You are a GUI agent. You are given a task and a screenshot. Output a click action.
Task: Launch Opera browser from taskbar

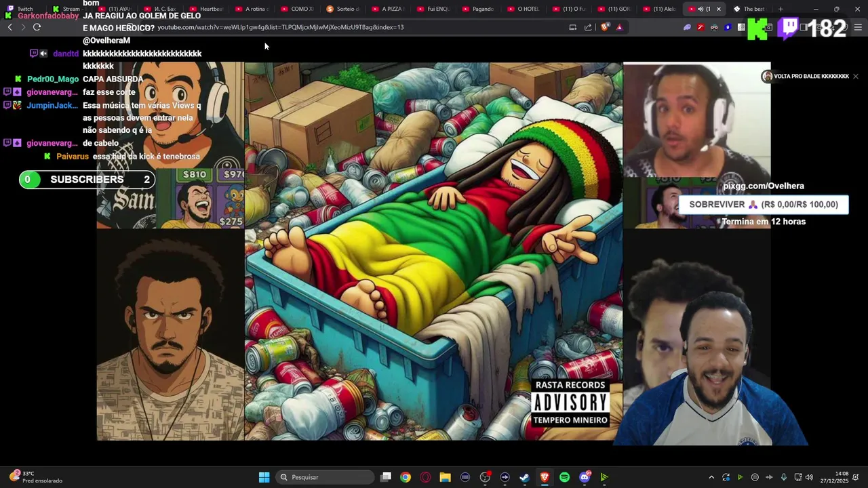(x=425, y=477)
